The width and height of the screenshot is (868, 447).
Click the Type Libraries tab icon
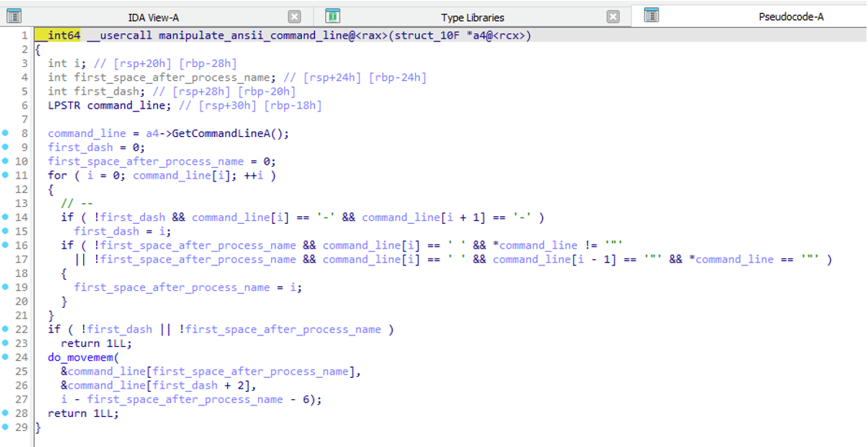[332, 16]
